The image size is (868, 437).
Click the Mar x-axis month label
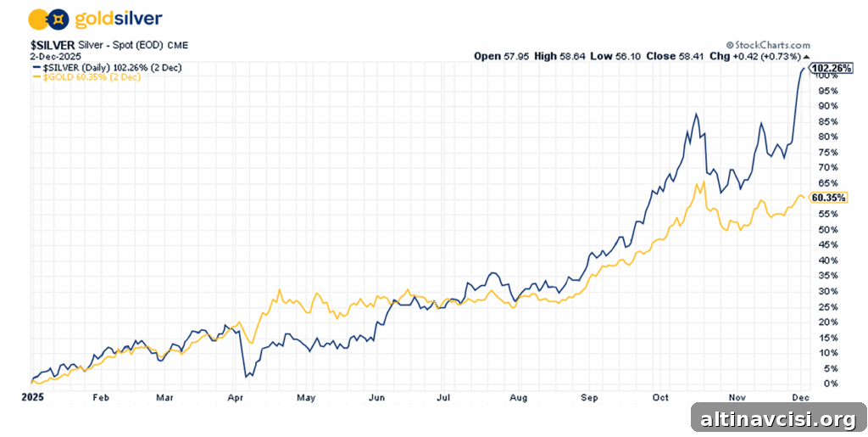164,398
